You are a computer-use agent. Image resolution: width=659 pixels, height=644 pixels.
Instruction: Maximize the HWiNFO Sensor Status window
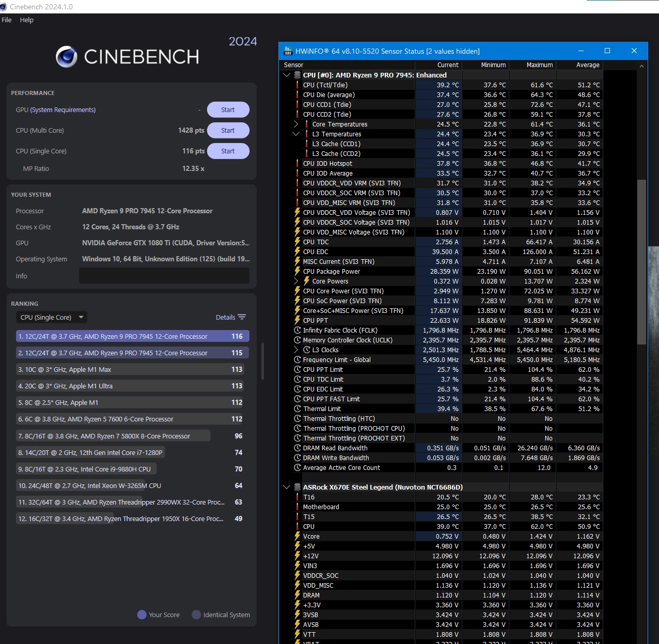click(x=607, y=51)
